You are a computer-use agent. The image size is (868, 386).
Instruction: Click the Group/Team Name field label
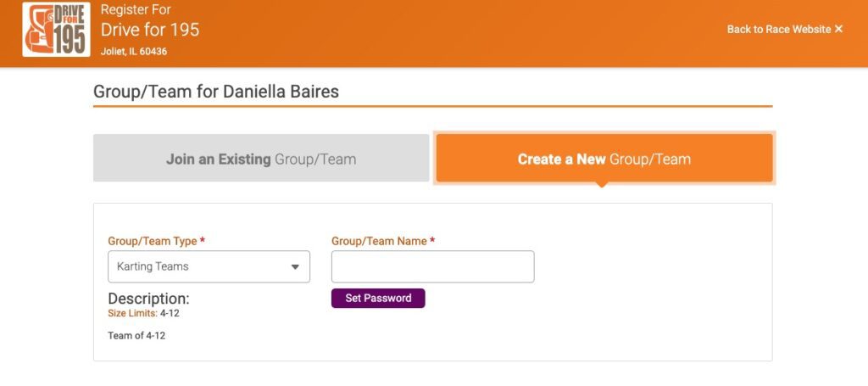(x=378, y=241)
